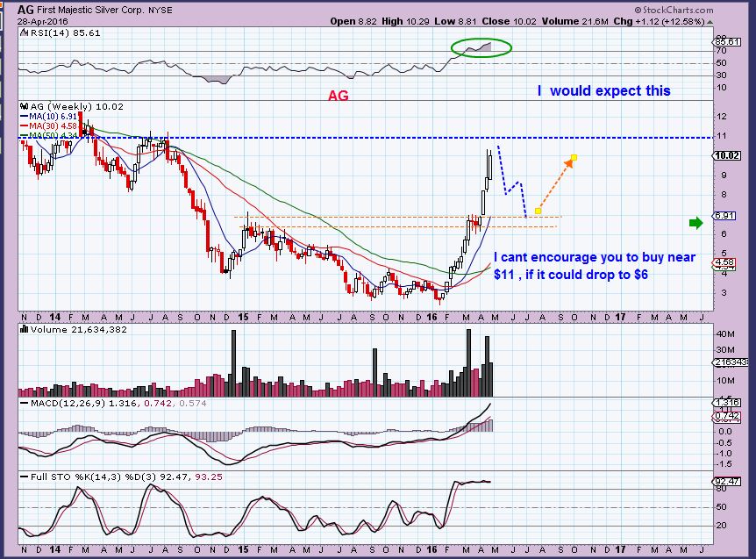Select the MA(50) legend entry
756x559 pixels.
click(49, 135)
